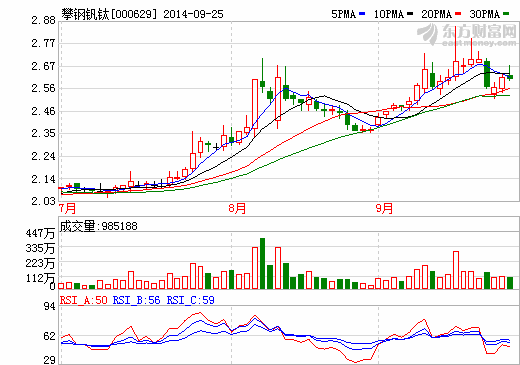
Task: Click the 112万 volume axis label
Action: click(x=40, y=278)
